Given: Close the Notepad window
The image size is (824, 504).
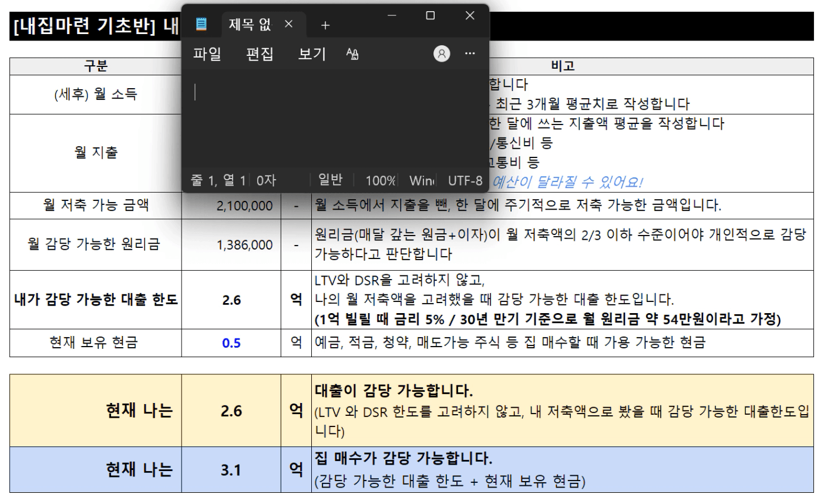Looking at the screenshot, I should tap(470, 15).
